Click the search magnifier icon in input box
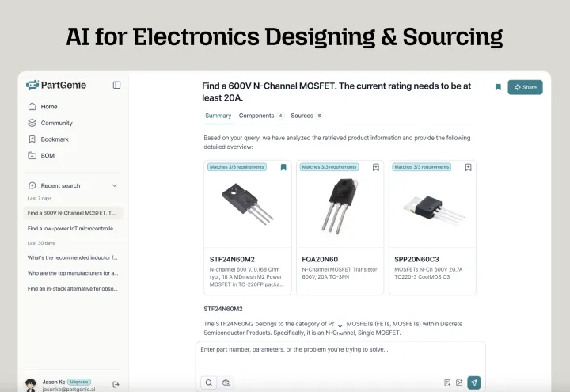 pos(209,382)
